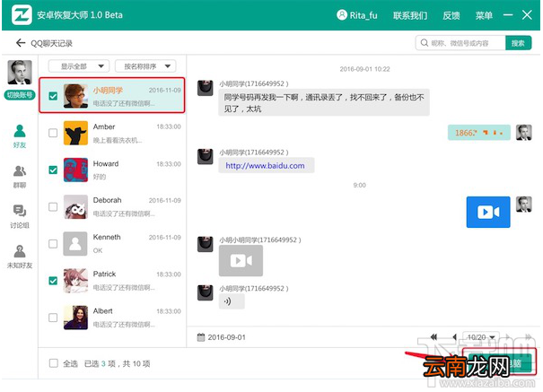Click Howard's red-blue avatar
The height and width of the screenshot is (392, 543).
[x=75, y=170]
